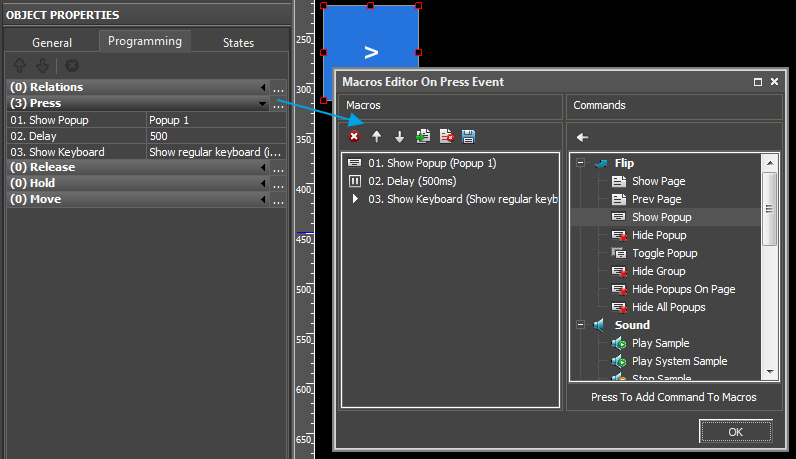The width and height of the screenshot is (796, 459).
Task: Click the commands list scrollbar thumb
Action: point(770,209)
